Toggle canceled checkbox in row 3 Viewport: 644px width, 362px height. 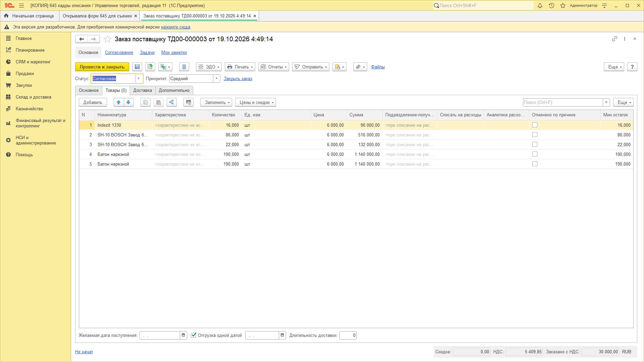[535, 144]
